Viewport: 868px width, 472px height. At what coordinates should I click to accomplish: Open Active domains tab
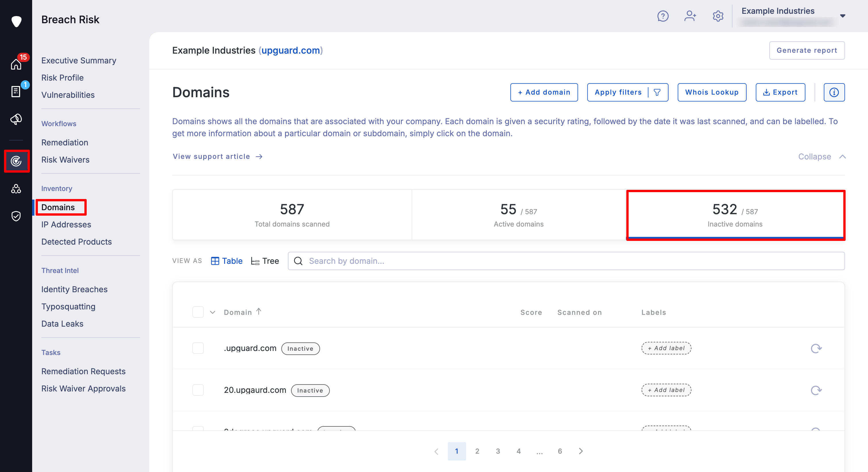pos(518,215)
